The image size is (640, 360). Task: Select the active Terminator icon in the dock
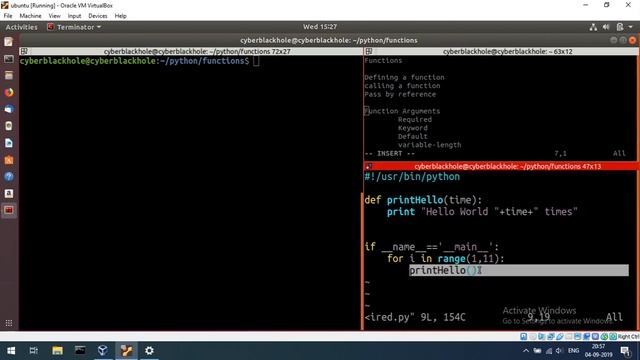9,210
